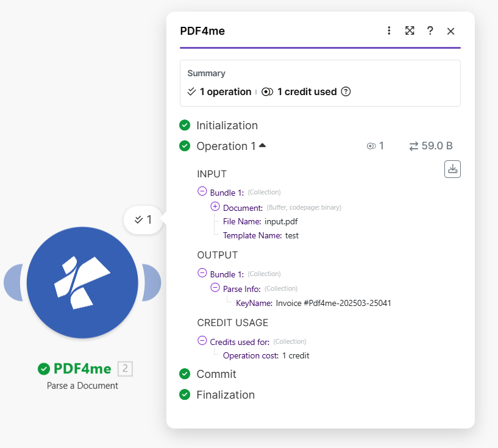
Task: Click the Initialization step
Action: 227,126
